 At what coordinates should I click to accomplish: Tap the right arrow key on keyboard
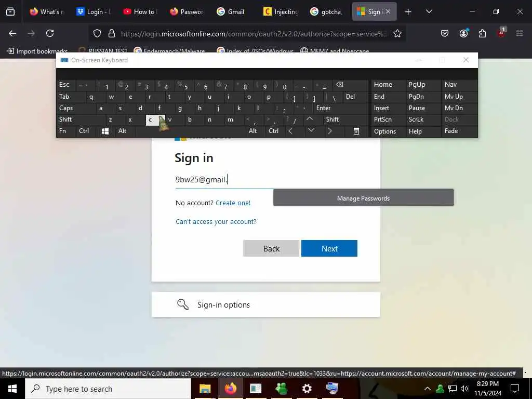pos(330,131)
